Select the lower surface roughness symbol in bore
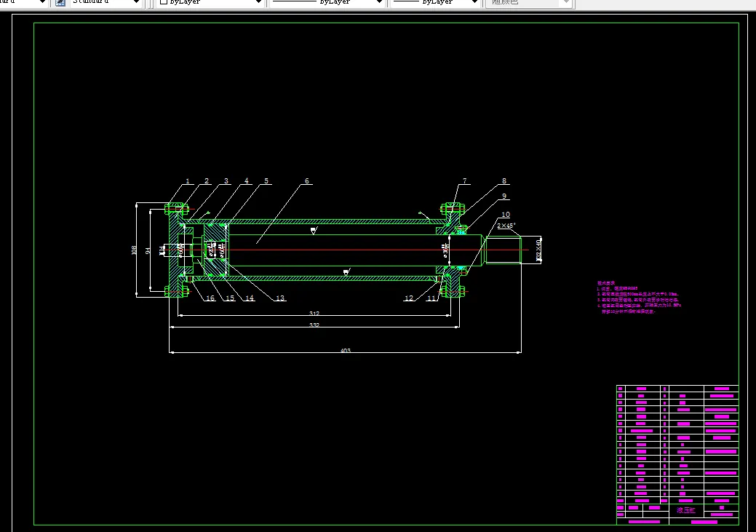Screen dimensions: 756x532 346,272
